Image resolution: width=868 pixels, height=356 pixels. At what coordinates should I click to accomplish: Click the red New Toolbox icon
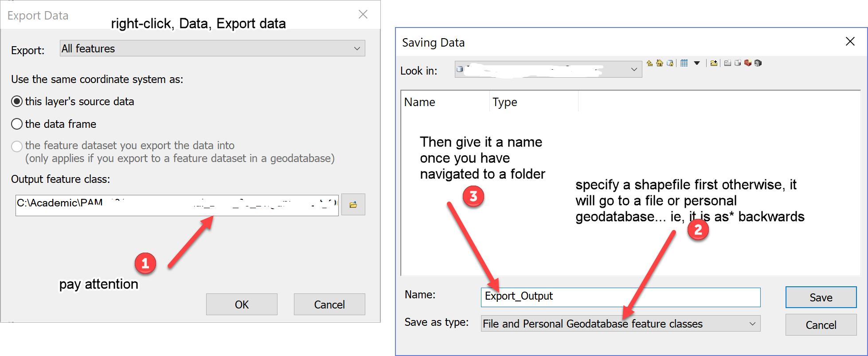coord(748,63)
